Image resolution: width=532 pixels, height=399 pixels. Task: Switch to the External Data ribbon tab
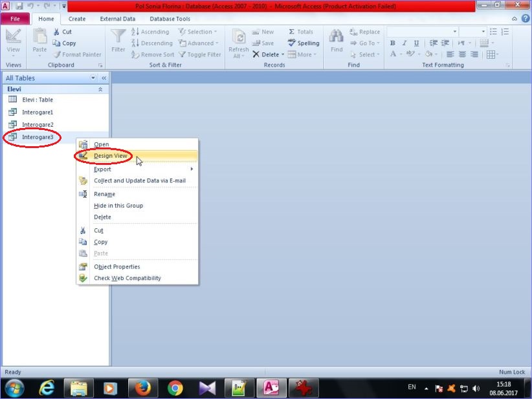117,19
